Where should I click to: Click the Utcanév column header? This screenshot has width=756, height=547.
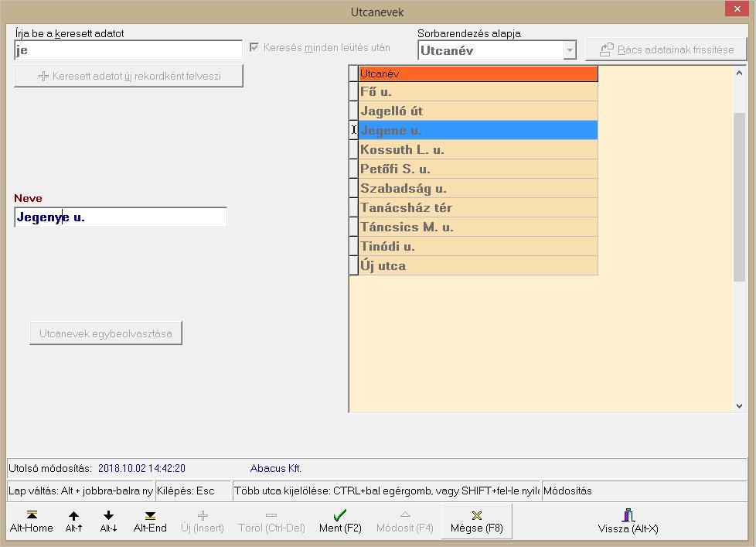point(478,74)
